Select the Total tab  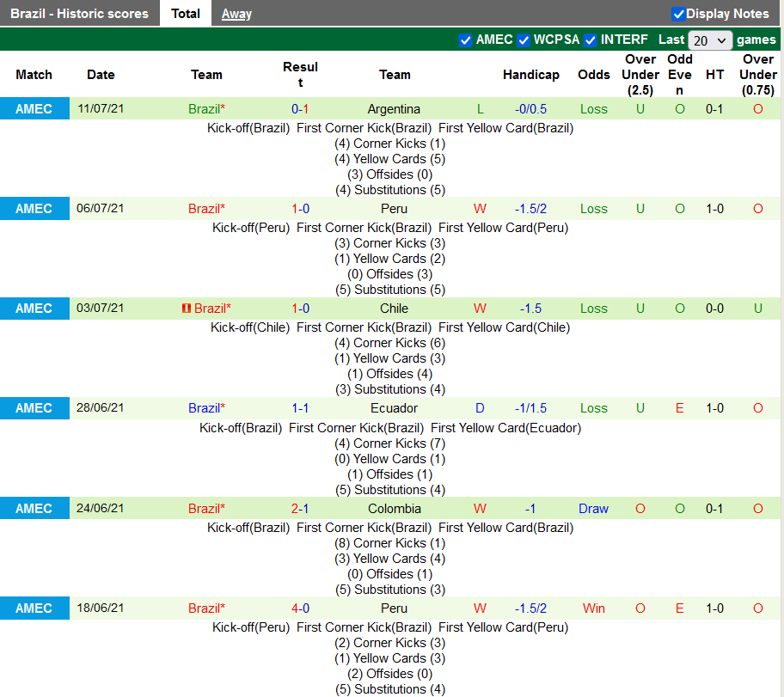186,14
